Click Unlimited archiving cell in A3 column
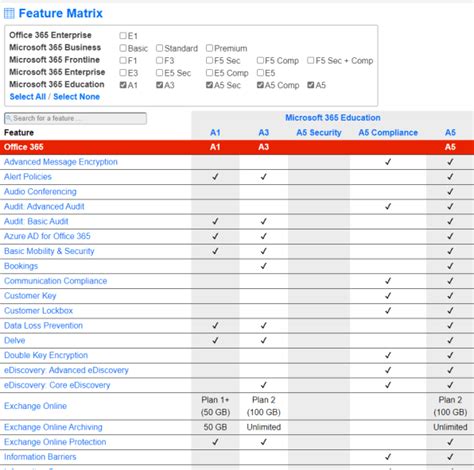474x470 pixels. click(264, 427)
